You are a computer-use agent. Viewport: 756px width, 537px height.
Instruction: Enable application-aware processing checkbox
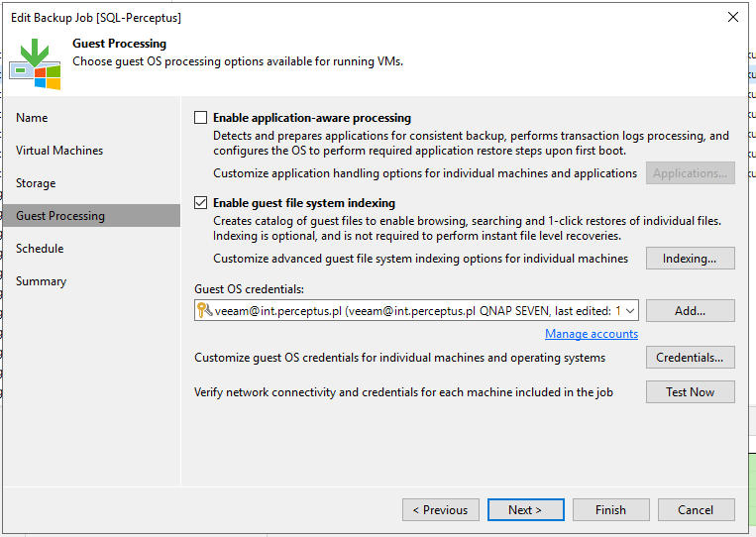200,118
